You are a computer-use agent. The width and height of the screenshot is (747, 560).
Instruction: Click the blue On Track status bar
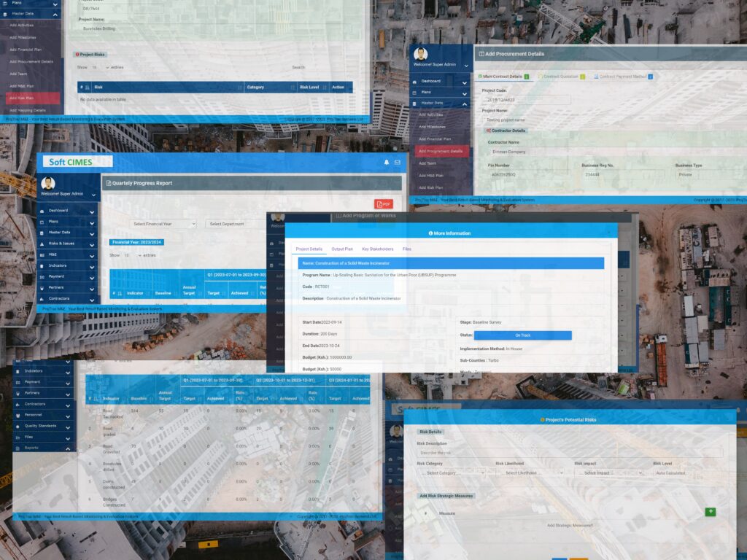[522, 335]
